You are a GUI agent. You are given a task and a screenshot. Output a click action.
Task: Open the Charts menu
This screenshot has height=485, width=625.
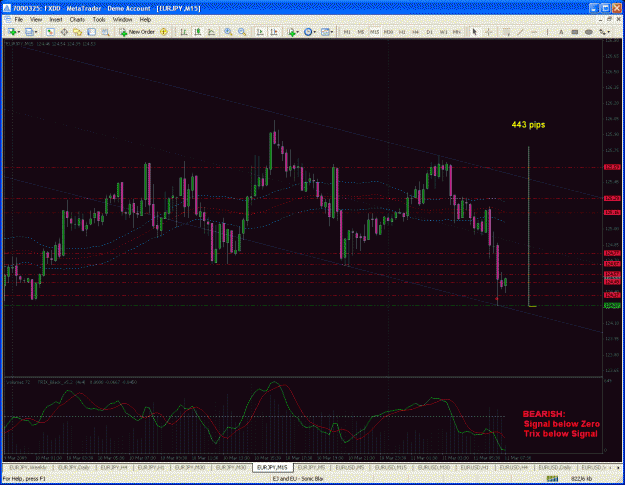(77, 20)
